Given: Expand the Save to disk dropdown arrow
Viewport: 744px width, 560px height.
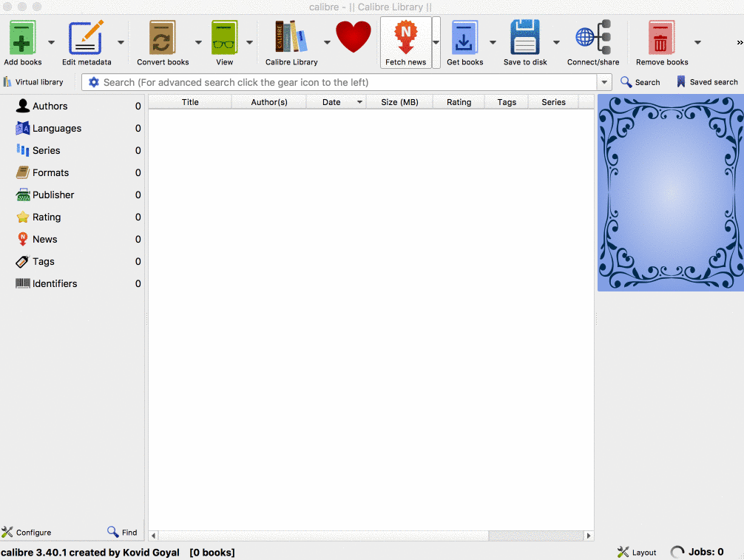Looking at the screenshot, I should (x=556, y=42).
